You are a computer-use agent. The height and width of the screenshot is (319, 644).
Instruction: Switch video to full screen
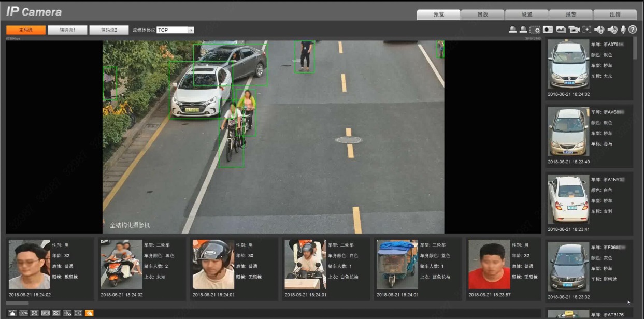point(34,313)
